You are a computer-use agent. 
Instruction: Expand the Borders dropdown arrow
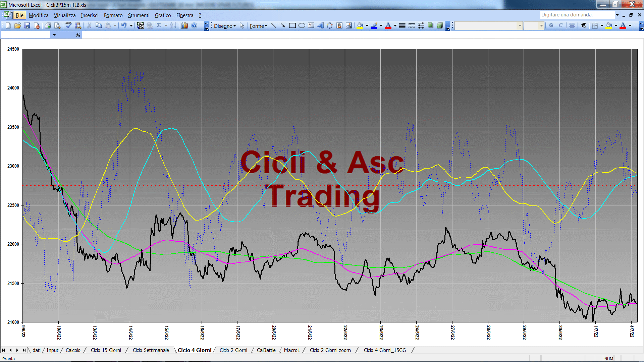pos(602,25)
